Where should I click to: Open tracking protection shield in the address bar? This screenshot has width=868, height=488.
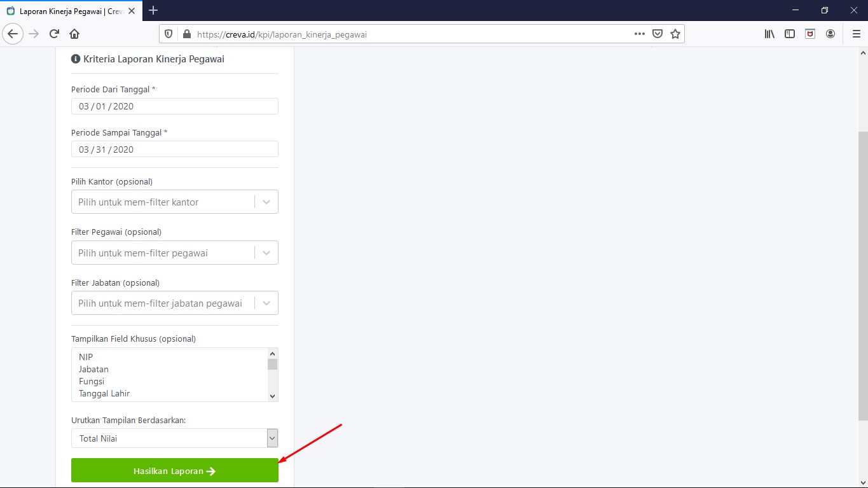coord(169,34)
